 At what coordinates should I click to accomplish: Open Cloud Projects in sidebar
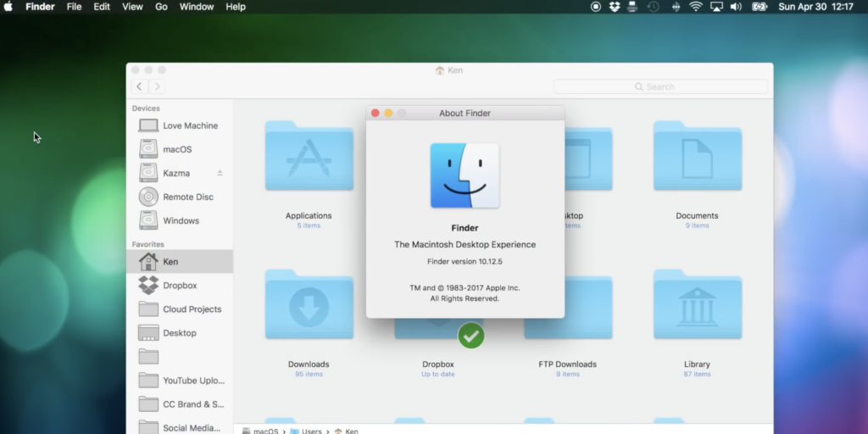tap(180, 309)
